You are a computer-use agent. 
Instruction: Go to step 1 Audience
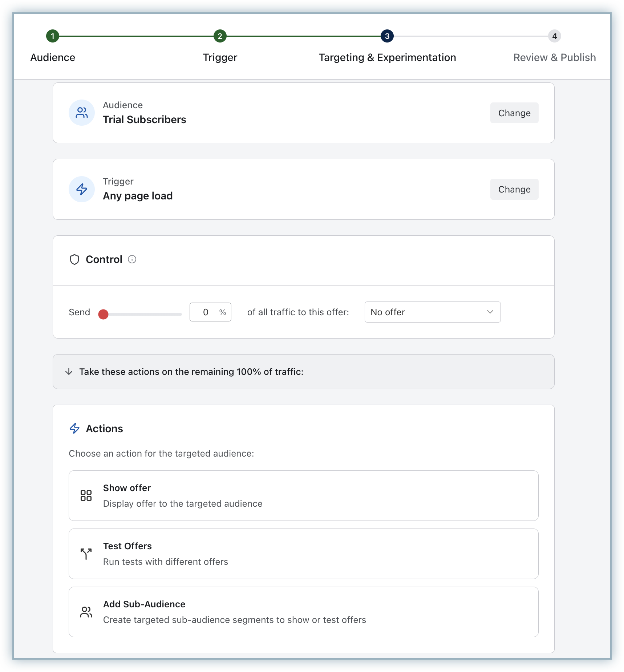tap(53, 36)
